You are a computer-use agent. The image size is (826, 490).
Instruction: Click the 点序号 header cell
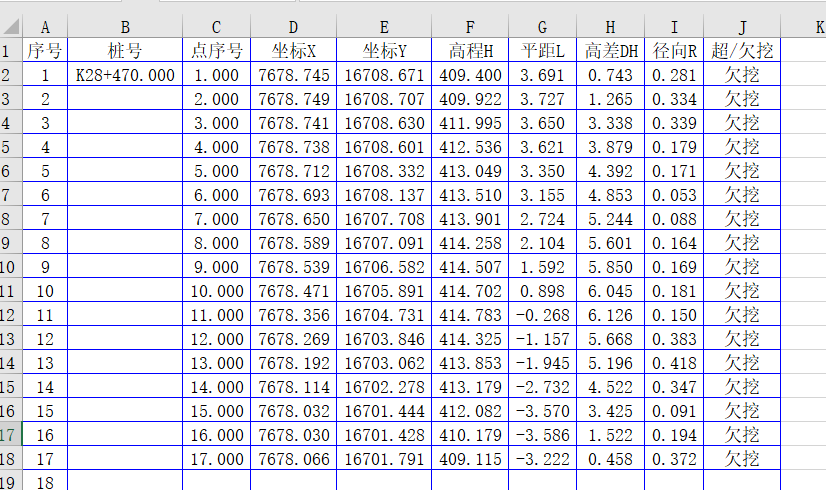(216, 51)
